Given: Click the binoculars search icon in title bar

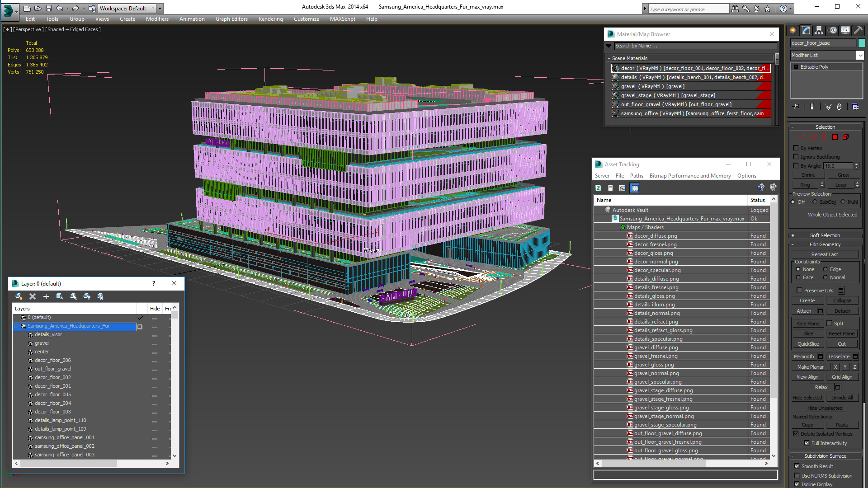Looking at the screenshot, I should pos(735,9).
